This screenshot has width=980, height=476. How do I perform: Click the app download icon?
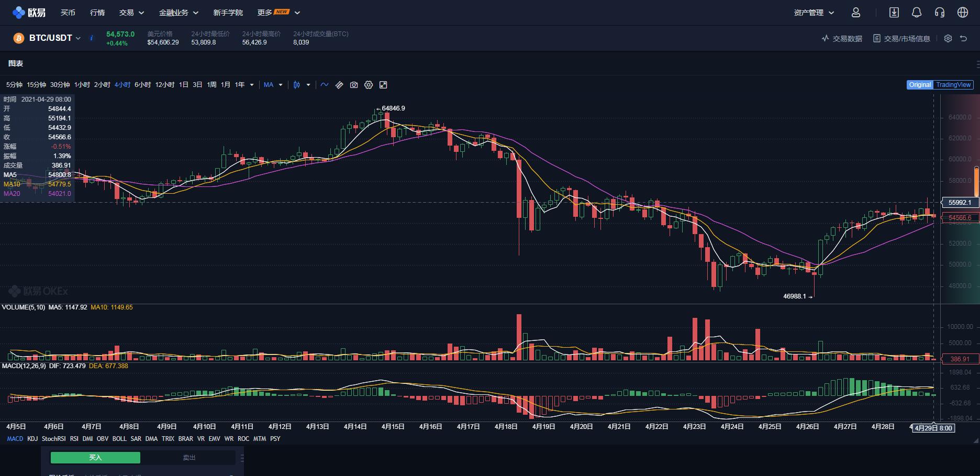894,12
